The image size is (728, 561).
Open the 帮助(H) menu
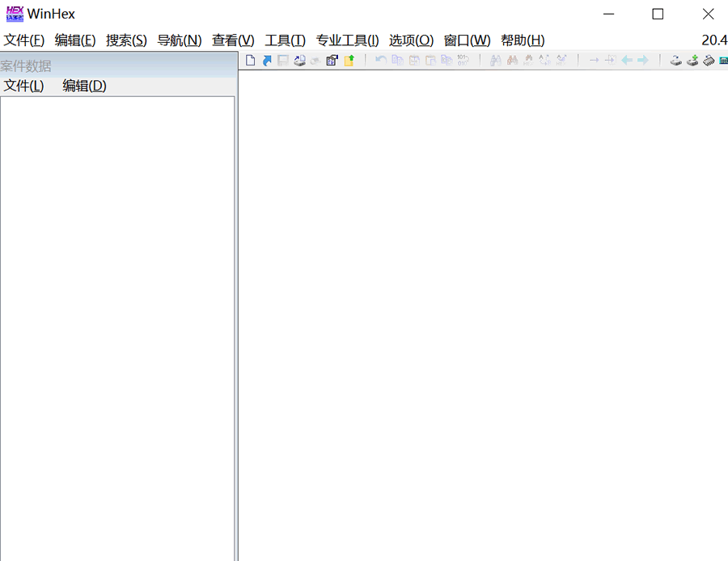click(523, 40)
